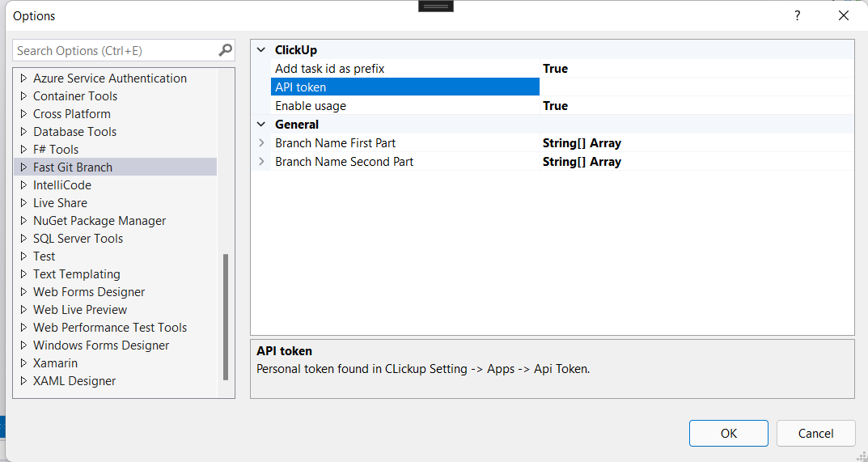Expand the Web Live Preview arrow
868x462 pixels.
[23, 310]
